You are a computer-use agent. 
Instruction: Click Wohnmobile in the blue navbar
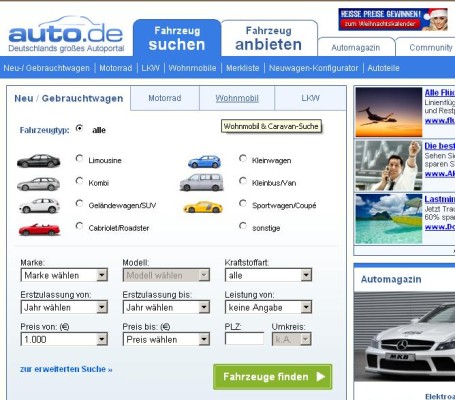tap(192, 68)
